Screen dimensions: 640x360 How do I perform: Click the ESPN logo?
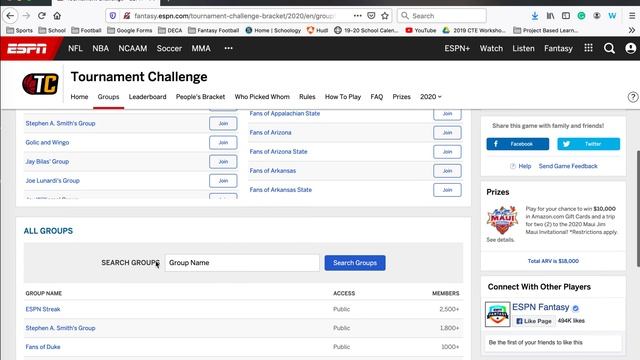pyautogui.click(x=27, y=49)
